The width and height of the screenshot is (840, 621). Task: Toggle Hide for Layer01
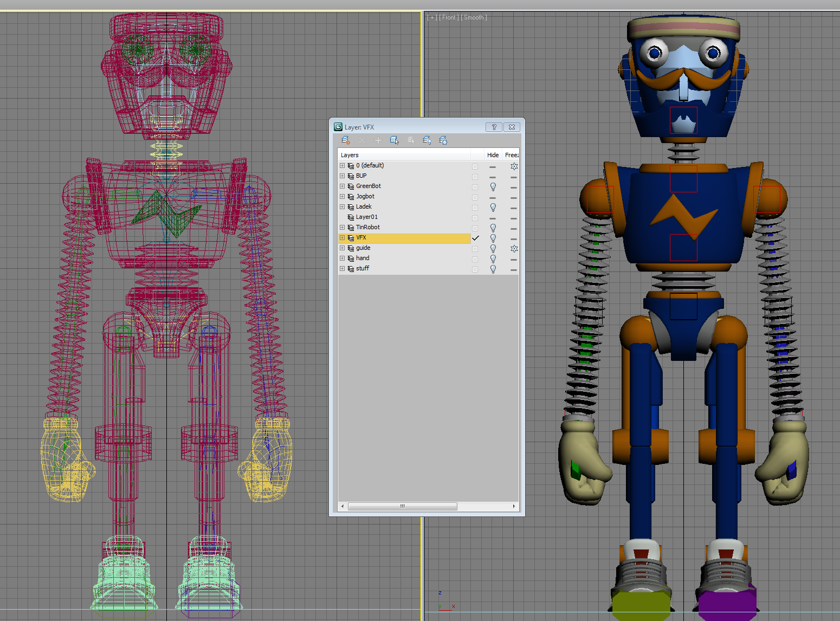pos(493,218)
